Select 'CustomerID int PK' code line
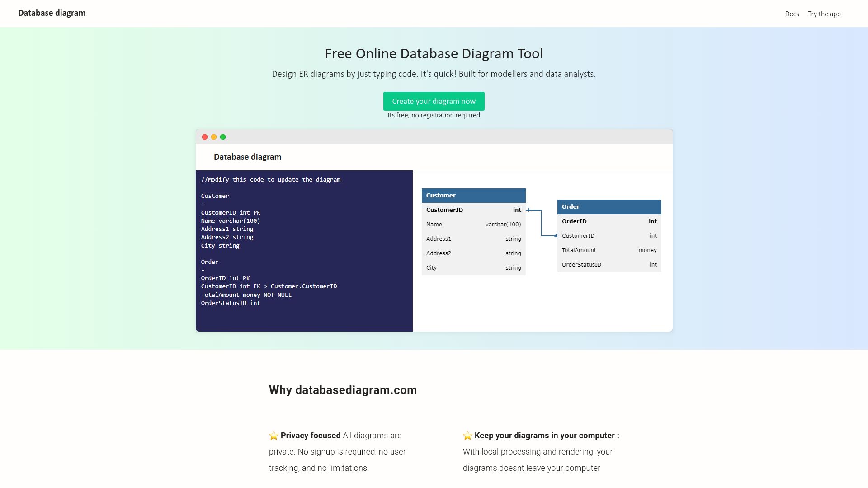Image resolution: width=868 pixels, height=488 pixels. (x=231, y=213)
